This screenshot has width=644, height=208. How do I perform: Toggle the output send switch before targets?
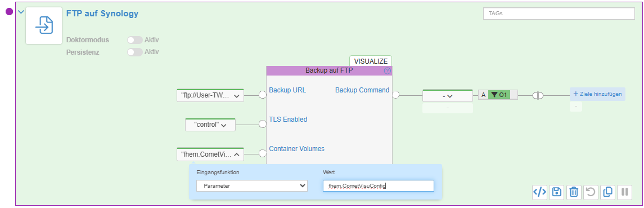coord(538,96)
